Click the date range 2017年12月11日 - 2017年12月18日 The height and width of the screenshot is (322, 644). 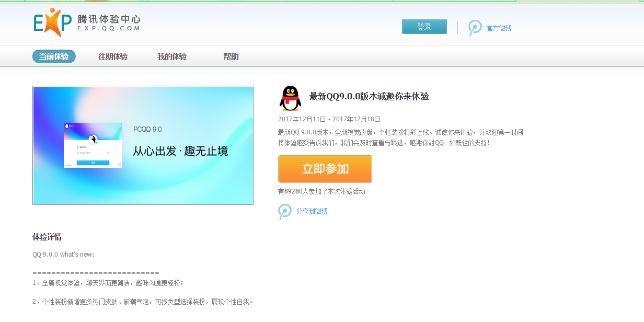coord(329,119)
